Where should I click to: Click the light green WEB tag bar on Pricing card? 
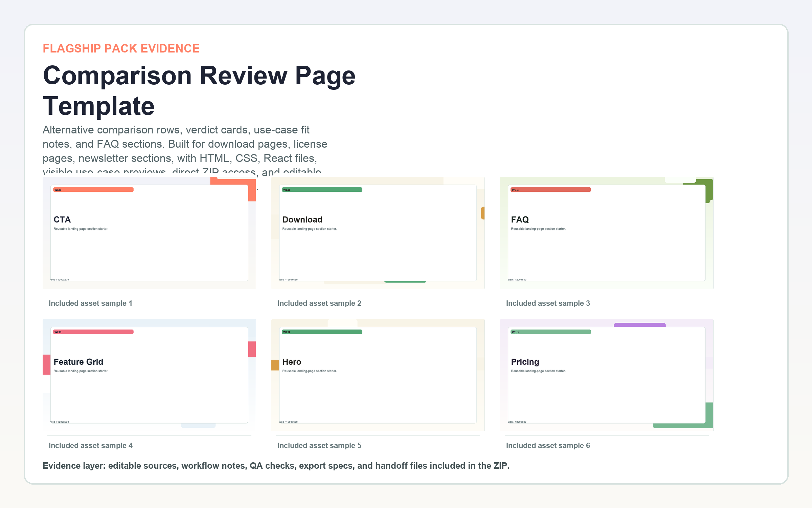click(551, 332)
